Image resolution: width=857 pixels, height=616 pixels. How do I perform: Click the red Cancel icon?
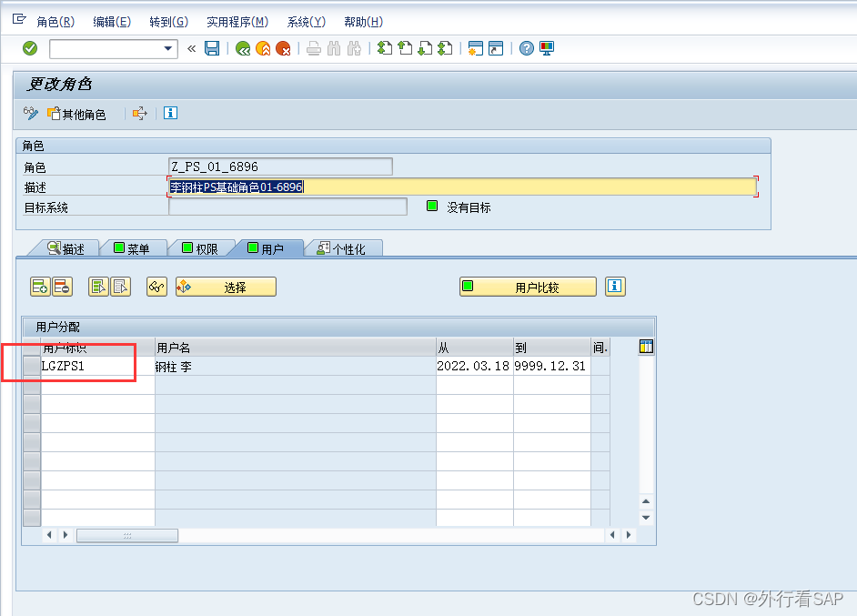tap(283, 48)
